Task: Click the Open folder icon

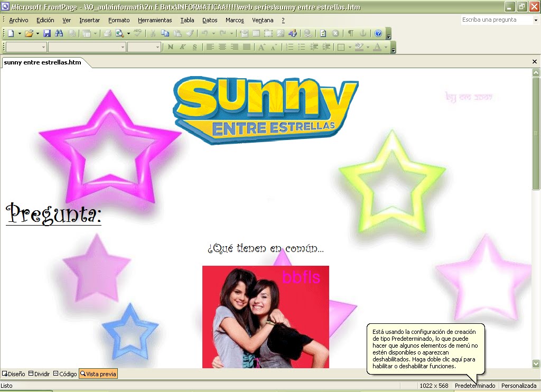Action: 30,33
